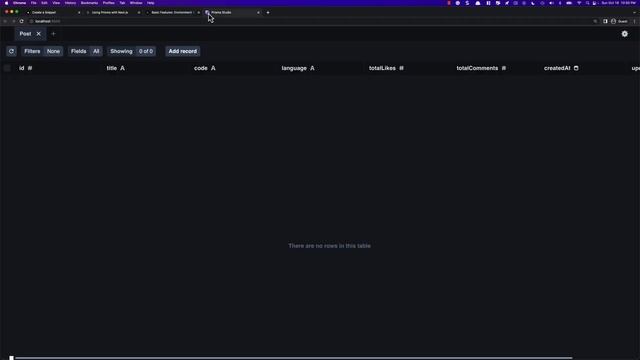Reload the page in Chrome
Viewport: 640px width, 360px height.
pos(22,21)
